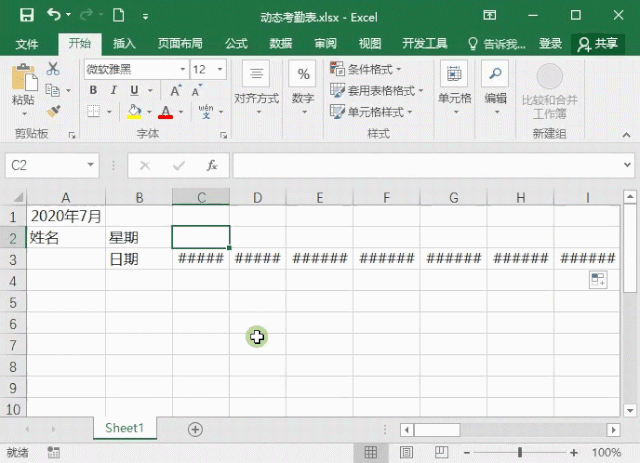Open the Editing (编辑) group with the magnifier
640x463 pixels.
(x=495, y=87)
